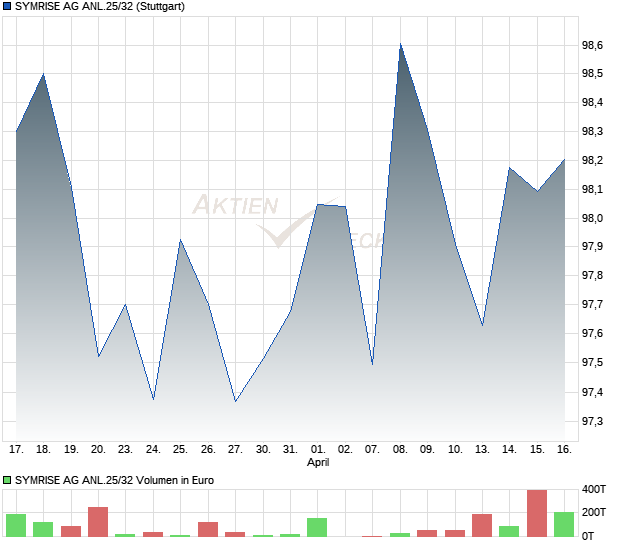Click the '19.' date label
The width and height of the screenshot is (620, 546).
[x=71, y=450]
